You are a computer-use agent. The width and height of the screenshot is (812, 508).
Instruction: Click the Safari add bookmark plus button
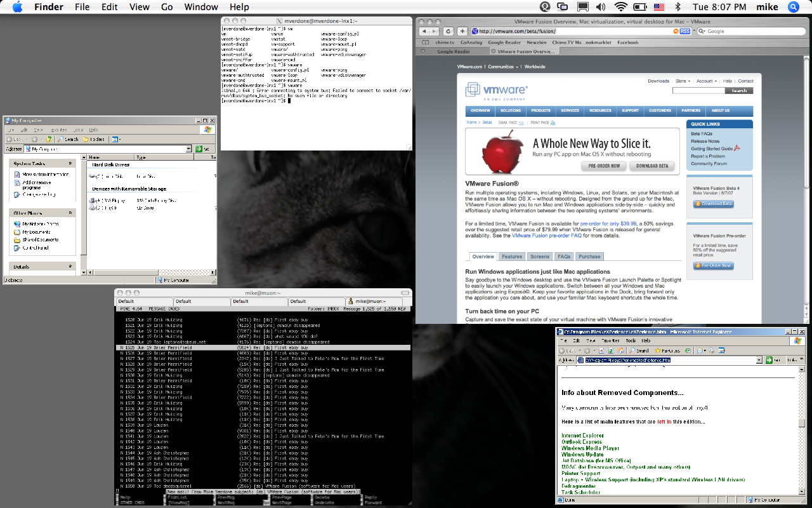click(x=462, y=31)
